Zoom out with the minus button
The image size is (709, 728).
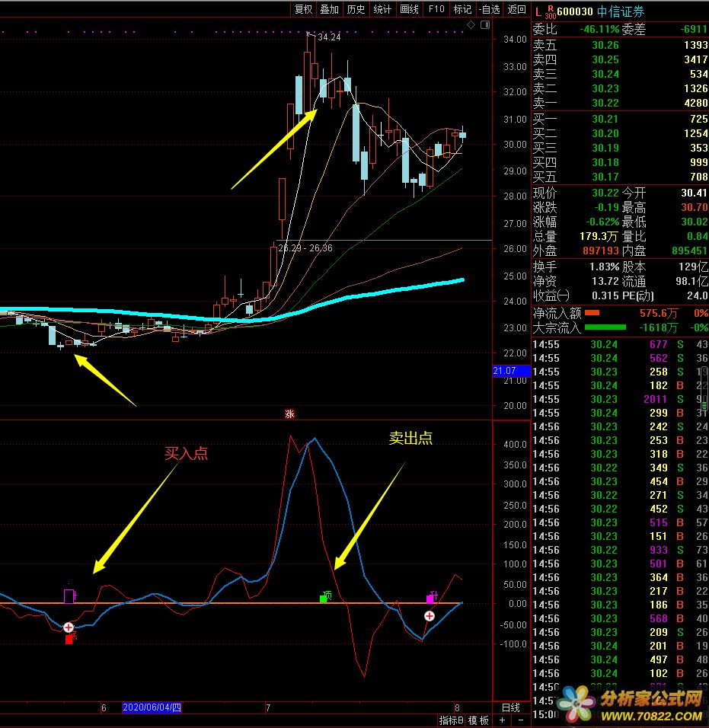[x=520, y=720]
